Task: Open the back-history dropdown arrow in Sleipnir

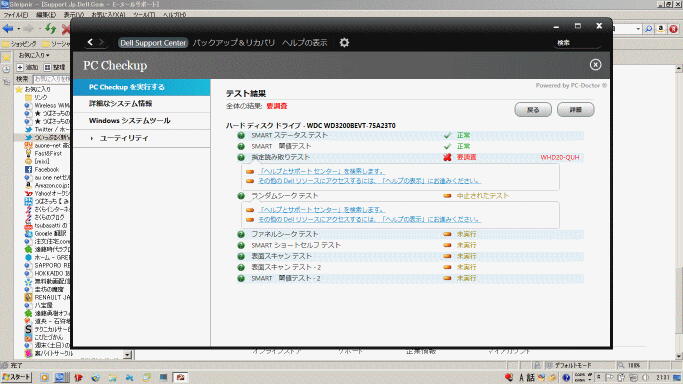Action: tap(18, 29)
